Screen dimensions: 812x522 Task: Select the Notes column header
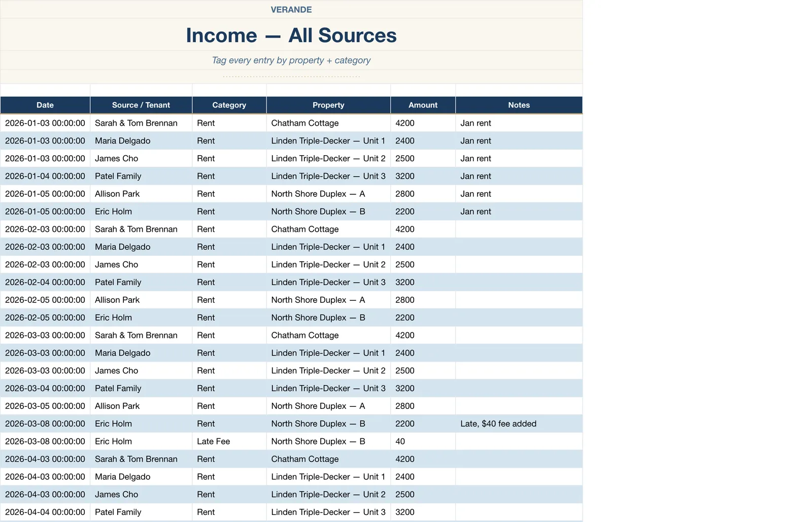519,105
